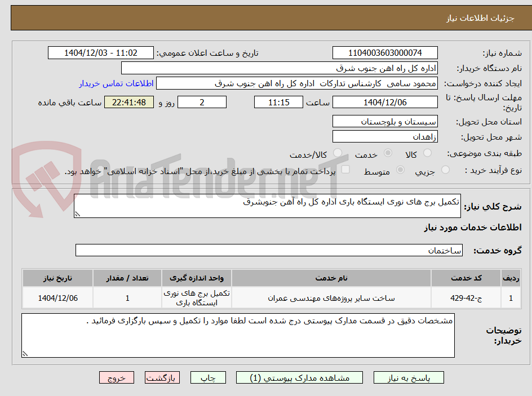Click the پاسخ به نیاز button
The image size is (532, 396).
click(x=409, y=377)
